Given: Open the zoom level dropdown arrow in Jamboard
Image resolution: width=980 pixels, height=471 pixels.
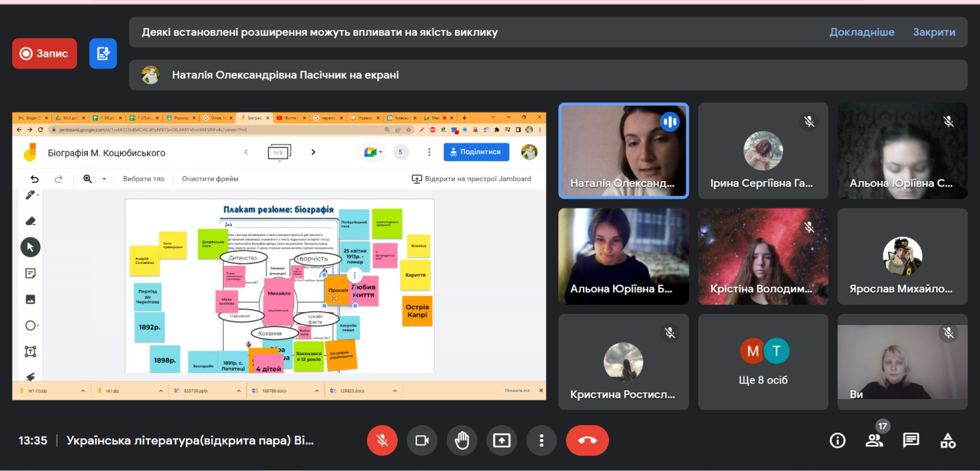Looking at the screenshot, I should point(104,179).
